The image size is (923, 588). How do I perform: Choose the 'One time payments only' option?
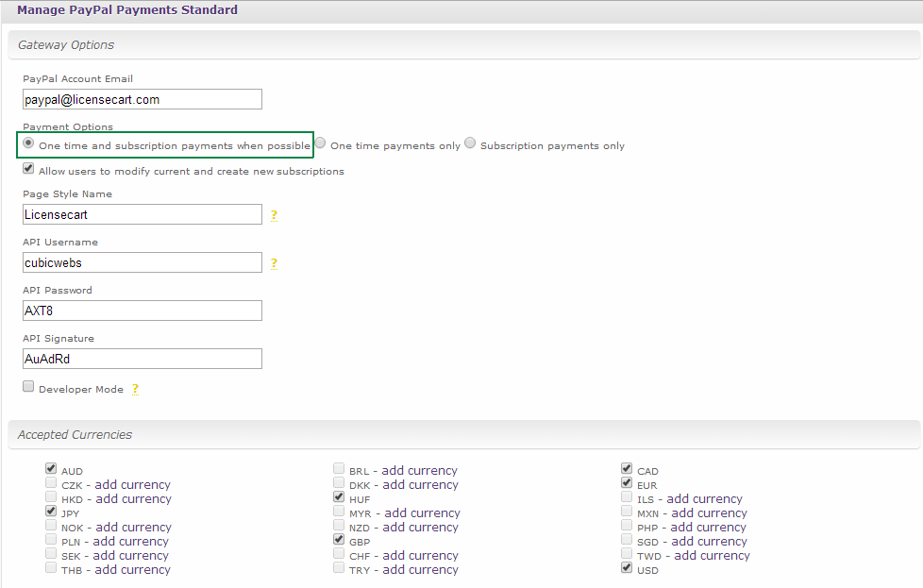pos(320,143)
